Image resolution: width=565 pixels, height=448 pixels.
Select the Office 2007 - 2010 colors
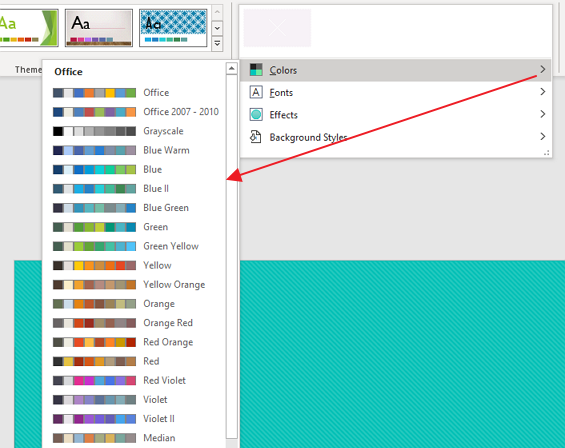pos(136,112)
